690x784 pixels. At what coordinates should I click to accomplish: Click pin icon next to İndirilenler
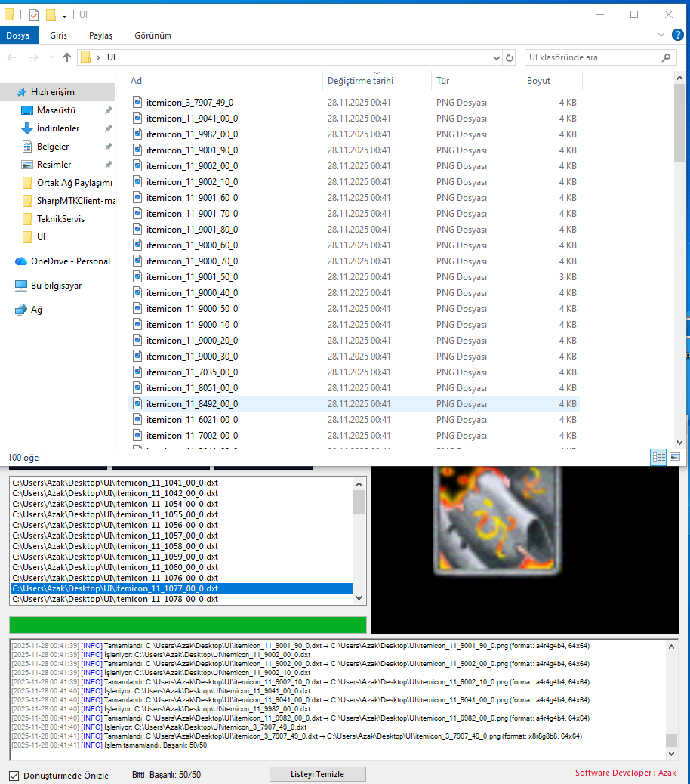109,128
